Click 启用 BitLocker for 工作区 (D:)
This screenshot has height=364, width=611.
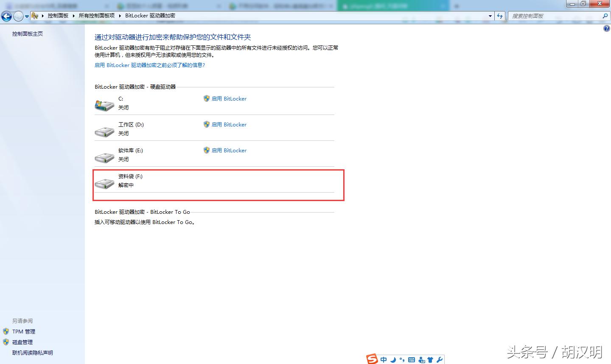pos(229,124)
